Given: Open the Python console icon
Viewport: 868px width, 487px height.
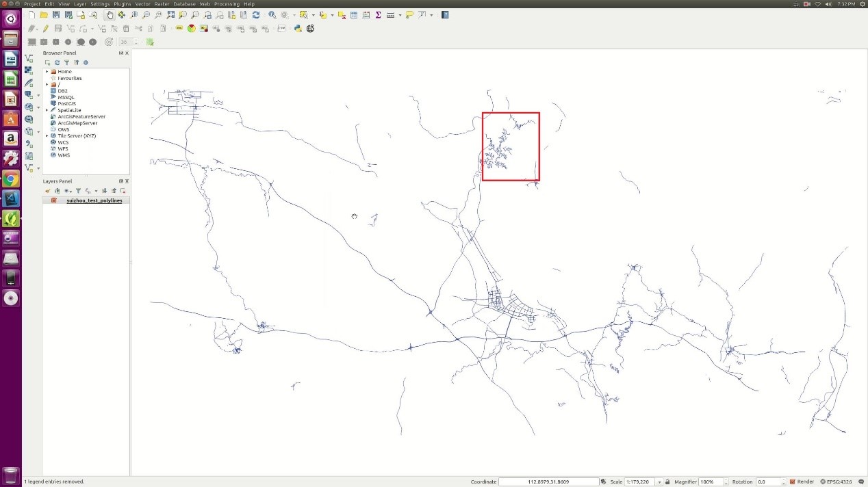Looking at the screenshot, I should click(x=298, y=29).
